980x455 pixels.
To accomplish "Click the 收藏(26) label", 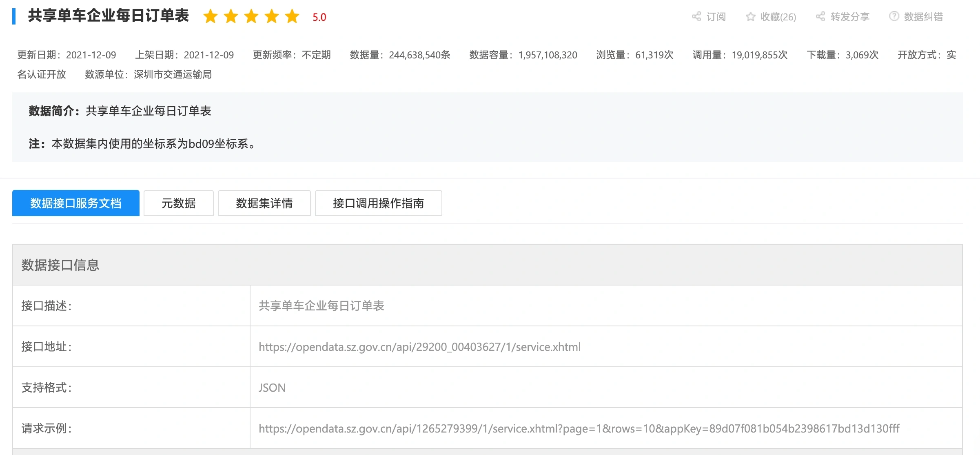I will (778, 17).
